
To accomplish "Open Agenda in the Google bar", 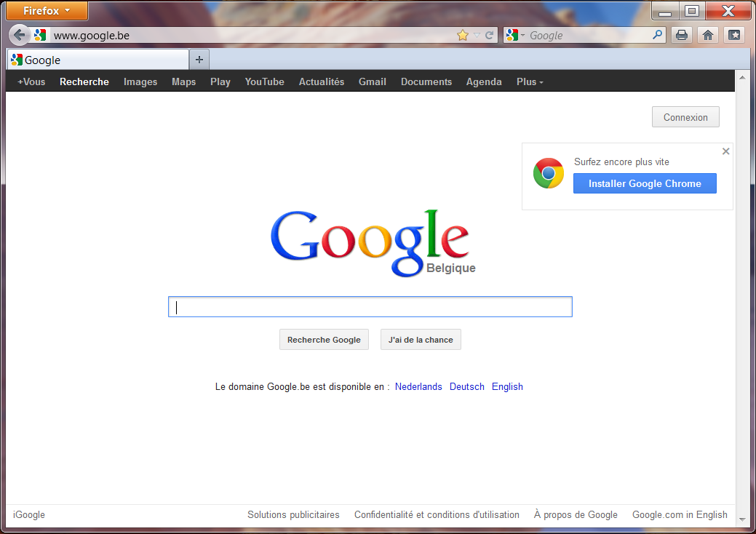I will [484, 81].
